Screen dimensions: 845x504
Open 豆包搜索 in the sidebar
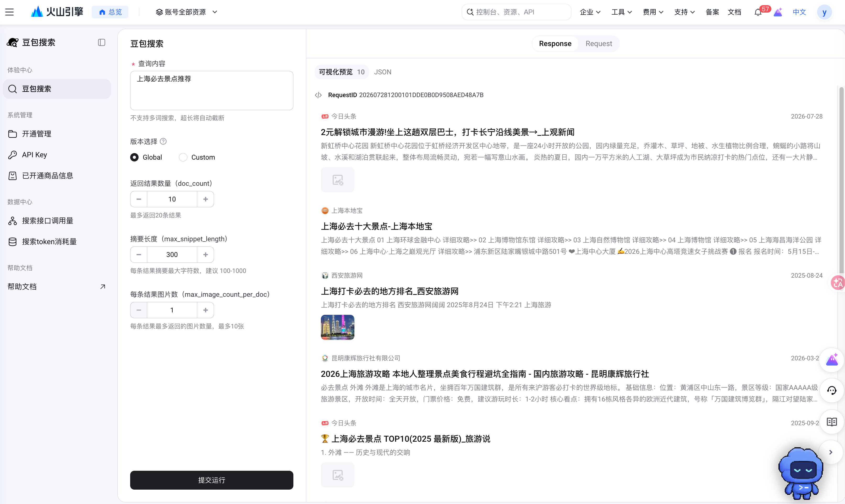(x=57, y=89)
